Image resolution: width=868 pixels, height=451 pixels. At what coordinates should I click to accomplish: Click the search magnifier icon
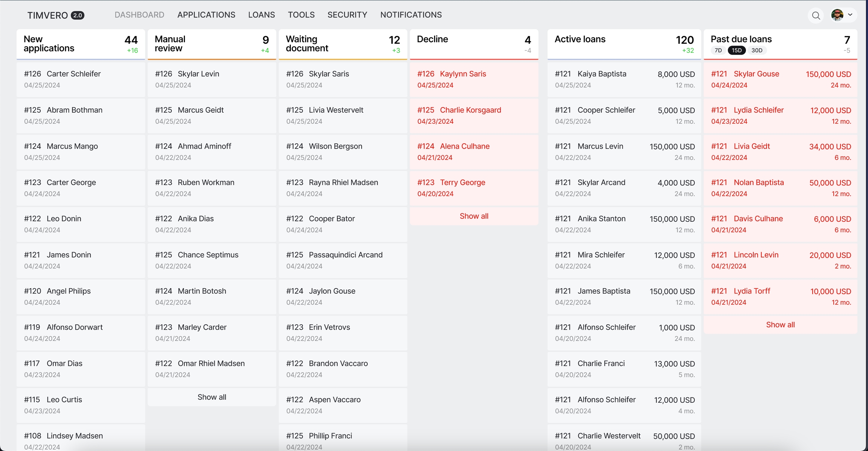coord(816,15)
